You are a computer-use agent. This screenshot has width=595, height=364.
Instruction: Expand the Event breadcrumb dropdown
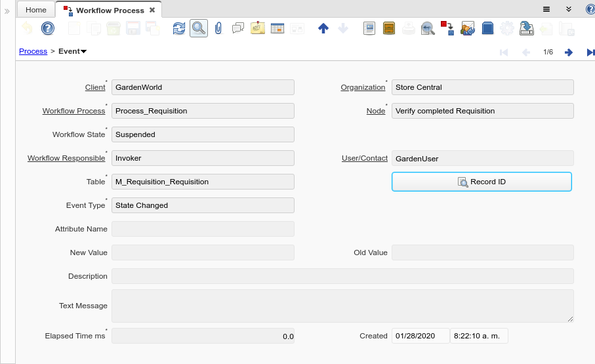point(84,51)
